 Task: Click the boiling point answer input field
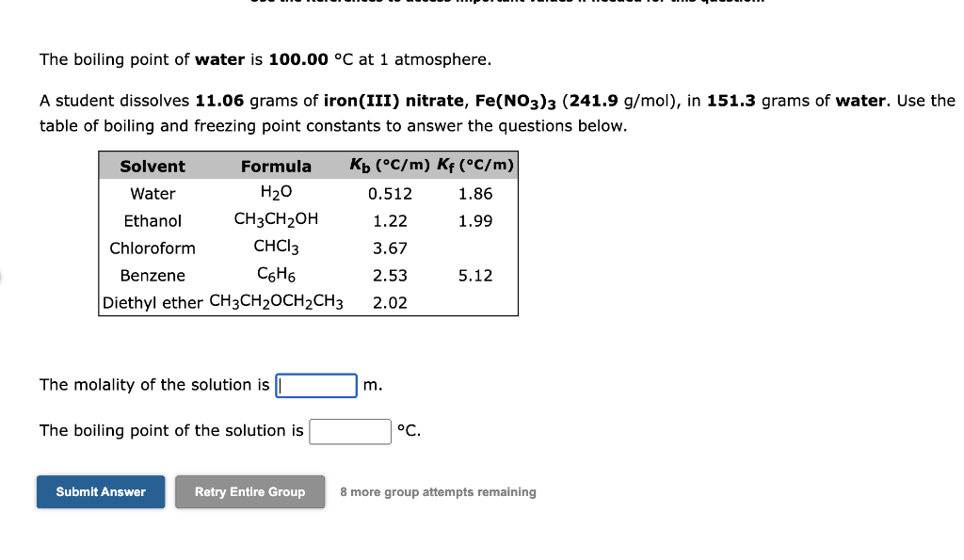(x=349, y=431)
